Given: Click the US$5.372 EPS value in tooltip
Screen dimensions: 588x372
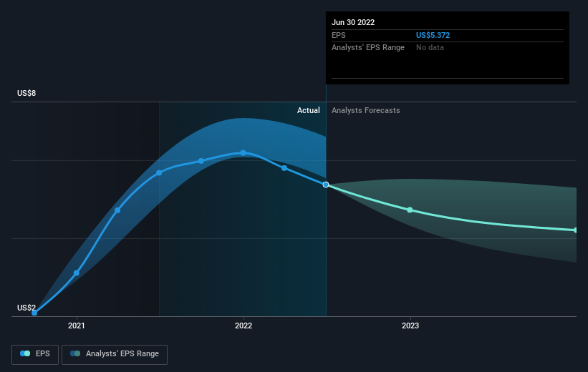Looking at the screenshot, I should point(433,35).
